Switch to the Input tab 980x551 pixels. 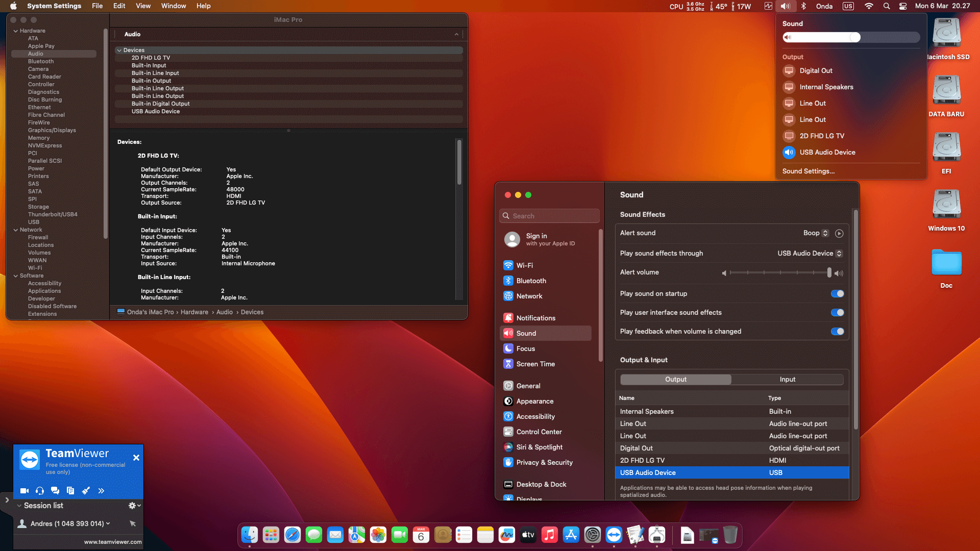(787, 379)
